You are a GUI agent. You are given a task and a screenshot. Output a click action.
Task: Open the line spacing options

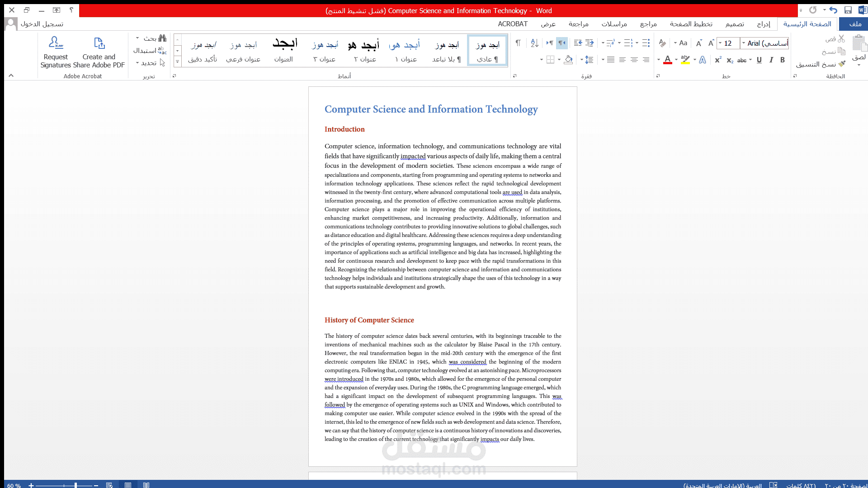coord(589,60)
